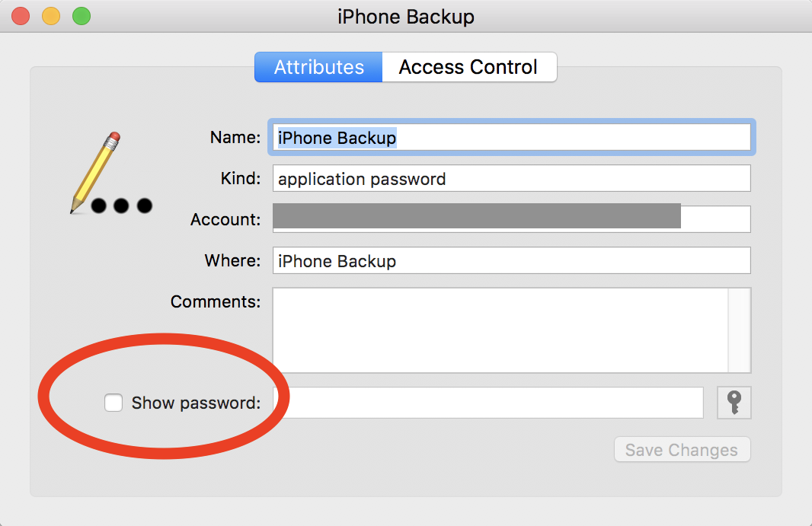
Task: Focus the Name field containing iPhone Backup
Action: 512,137
